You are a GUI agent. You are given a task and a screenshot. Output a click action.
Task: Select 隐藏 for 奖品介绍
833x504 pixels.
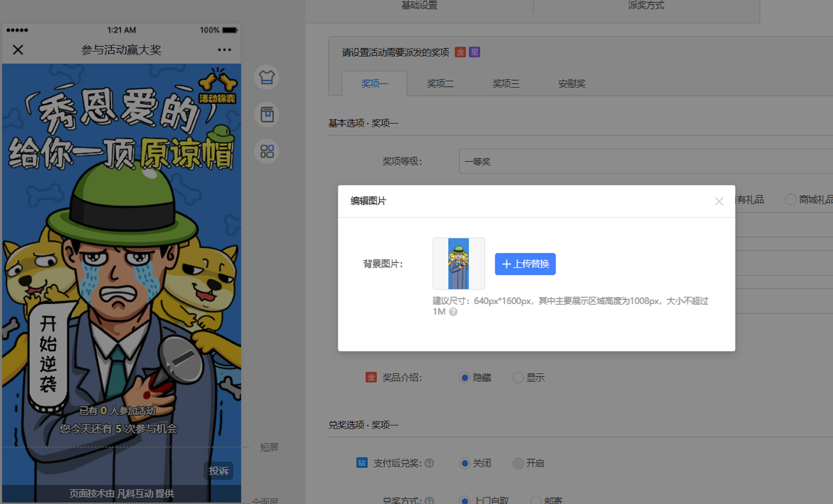pyautogui.click(x=465, y=377)
